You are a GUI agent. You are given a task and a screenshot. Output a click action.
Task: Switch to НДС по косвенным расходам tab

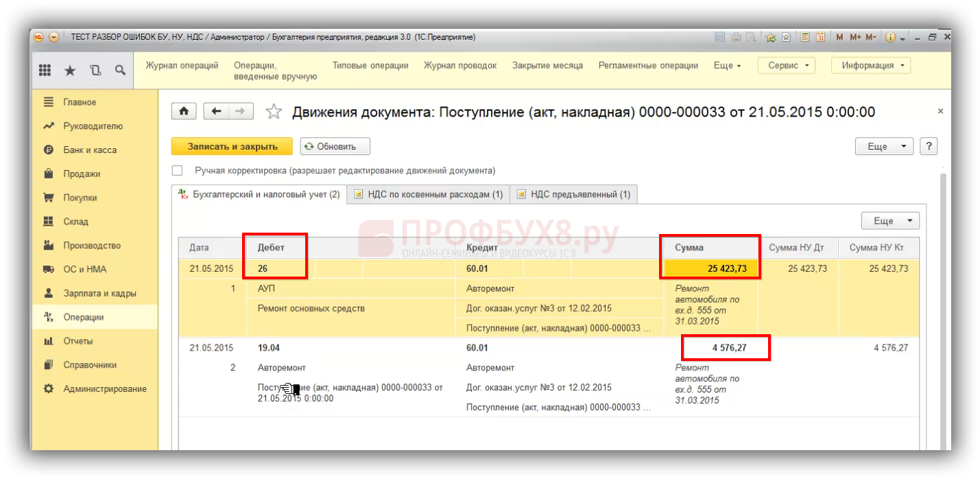pyautogui.click(x=428, y=194)
